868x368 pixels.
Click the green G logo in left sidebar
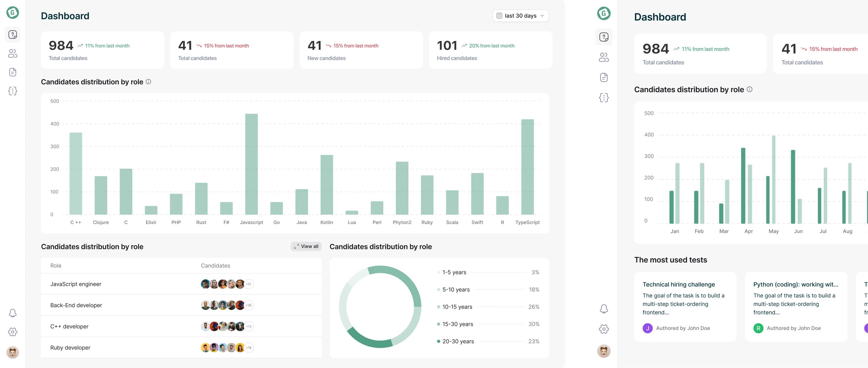[13, 13]
